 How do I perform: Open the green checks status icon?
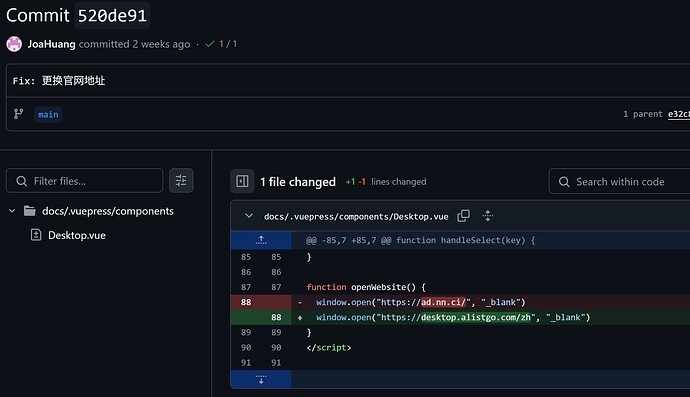tap(210, 44)
